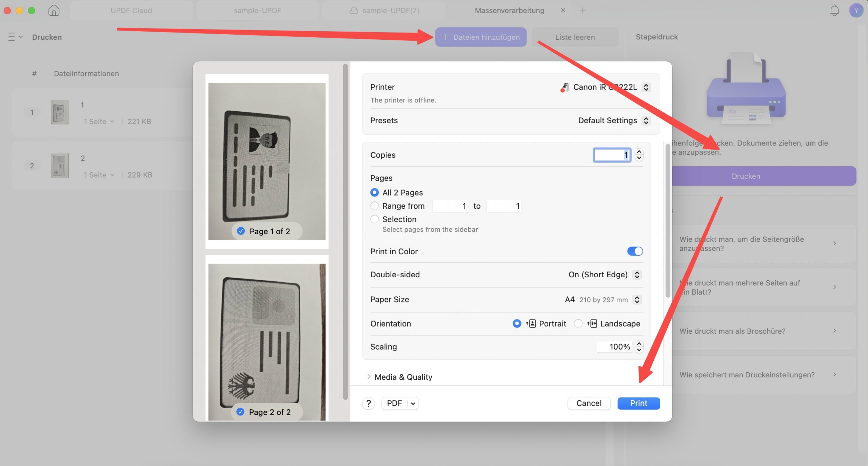This screenshot has width=868, height=466.
Task: Click the print options scrollbar
Action: pyautogui.click(x=667, y=221)
